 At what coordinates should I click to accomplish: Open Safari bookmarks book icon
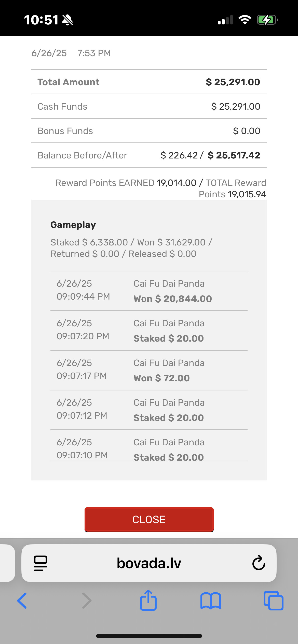[x=211, y=601]
